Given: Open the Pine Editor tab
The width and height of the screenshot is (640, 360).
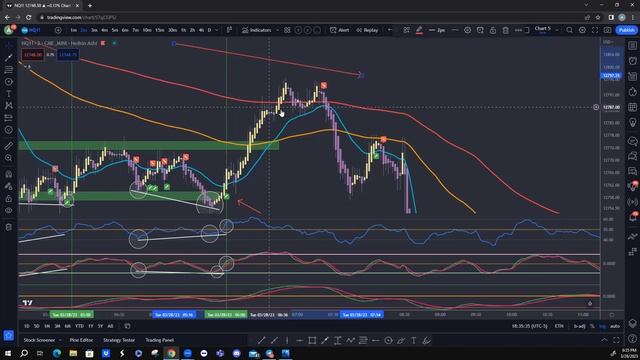Looking at the screenshot, I should coord(81,340).
